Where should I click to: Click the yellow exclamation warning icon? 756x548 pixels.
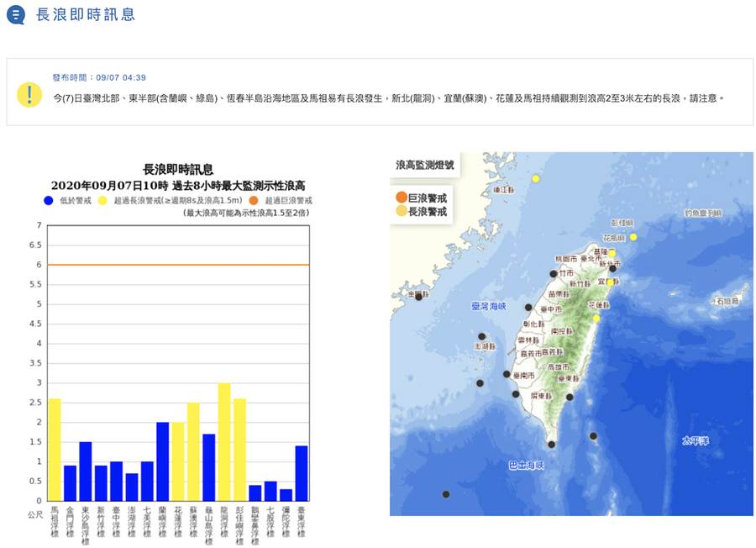(x=29, y=94)
